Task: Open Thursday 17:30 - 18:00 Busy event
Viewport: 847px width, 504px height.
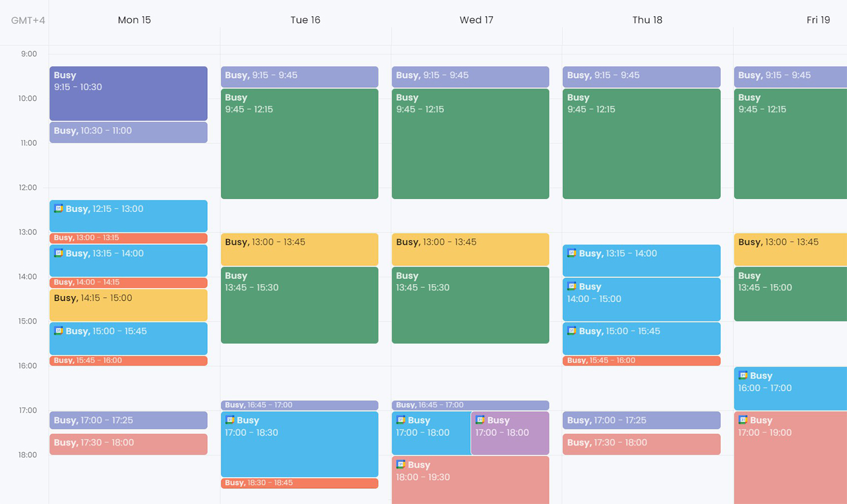Action: click(x=641, y=444)
